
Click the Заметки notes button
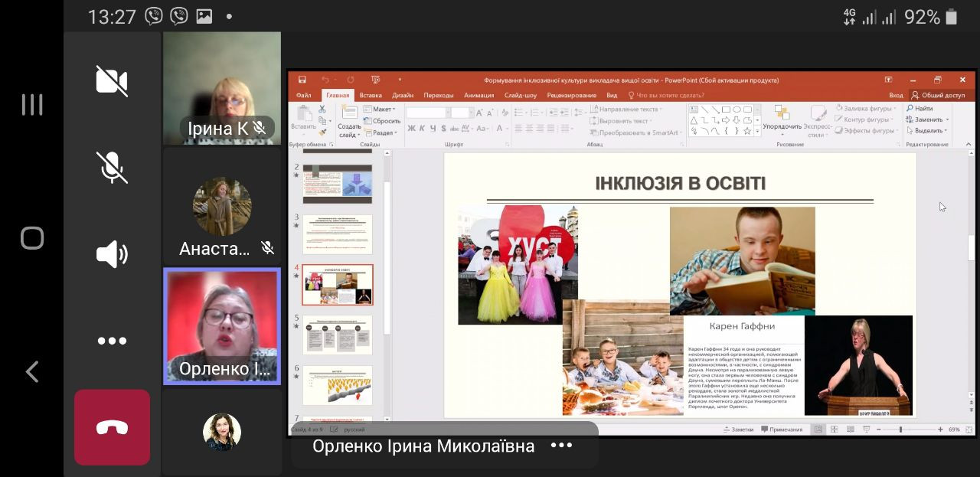738,430
